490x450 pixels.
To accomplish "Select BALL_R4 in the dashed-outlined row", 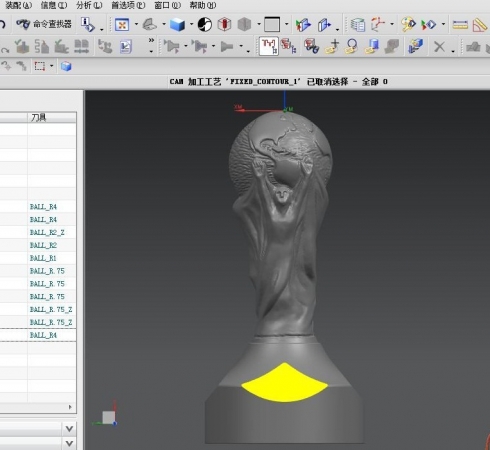I will tap(43, 335).
